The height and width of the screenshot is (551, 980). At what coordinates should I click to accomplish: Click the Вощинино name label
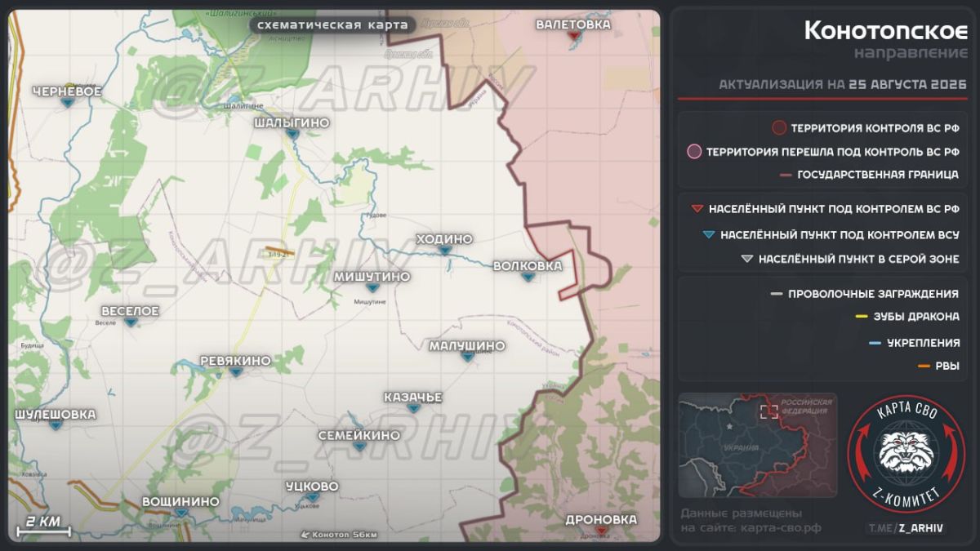[x=180, y=501]
